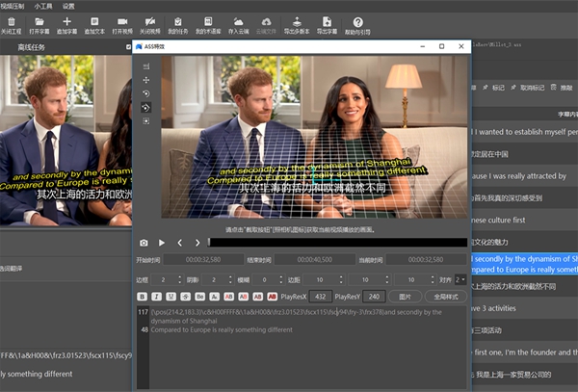The width and height of the screenshot is (578, 392).
Task: Click the camera screenshot icon below preview
Action: point(144,243)
